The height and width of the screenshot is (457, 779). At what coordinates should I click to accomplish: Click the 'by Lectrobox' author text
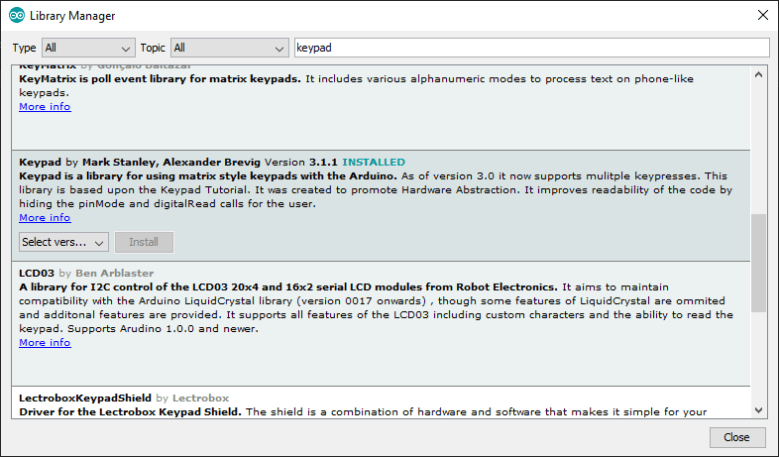click(x=192, y=398)
